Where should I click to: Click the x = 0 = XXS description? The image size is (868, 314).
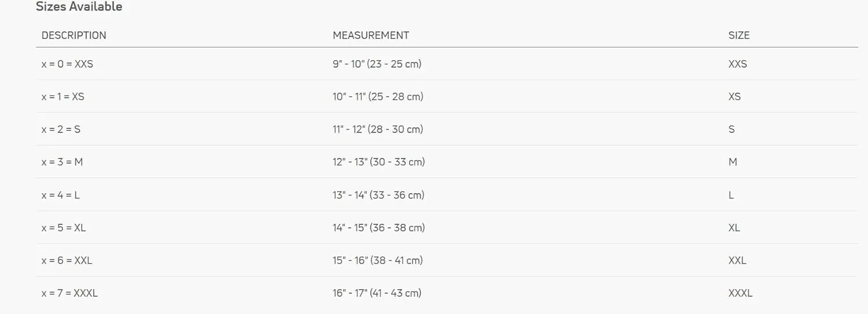point(67,64)
